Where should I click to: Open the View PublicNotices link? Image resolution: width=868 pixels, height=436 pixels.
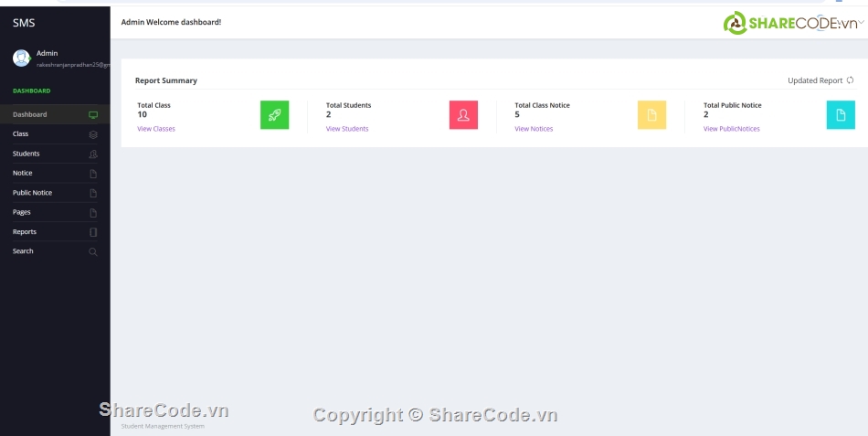click(x=731, y=129)
